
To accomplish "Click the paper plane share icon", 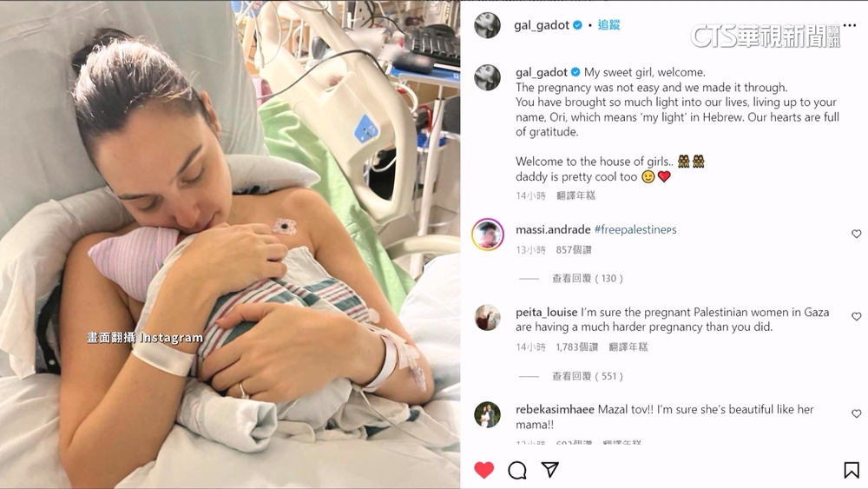I will (549, 470).
